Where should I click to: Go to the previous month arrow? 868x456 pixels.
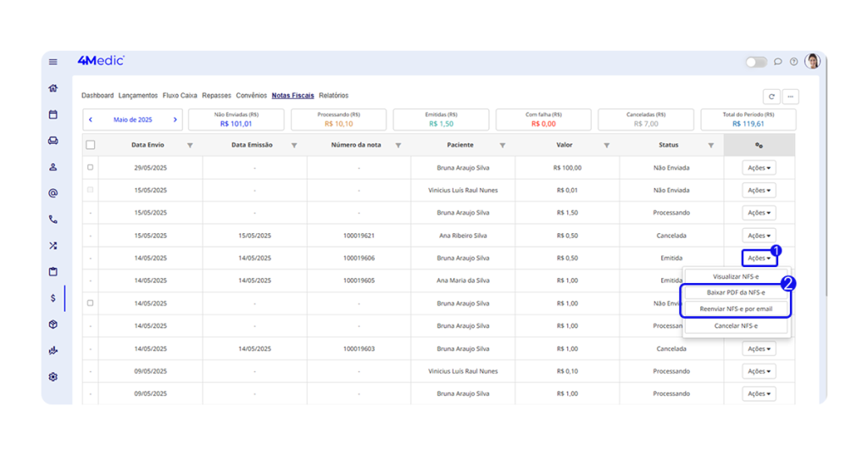coord(91,120)
